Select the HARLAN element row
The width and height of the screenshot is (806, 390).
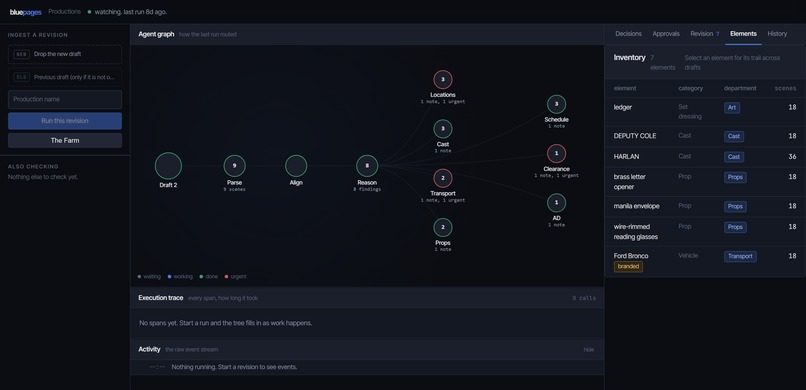(x=705, y=157)
